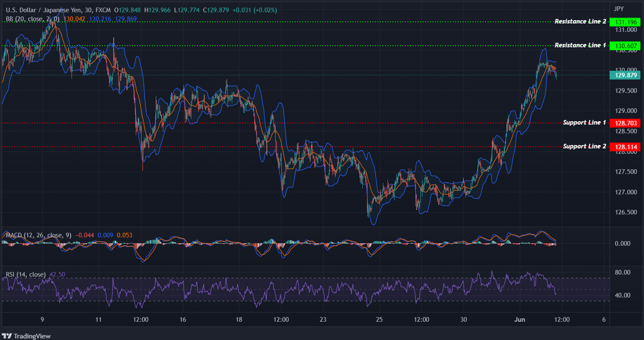Click the current price label 129.879

coord(625,76)
